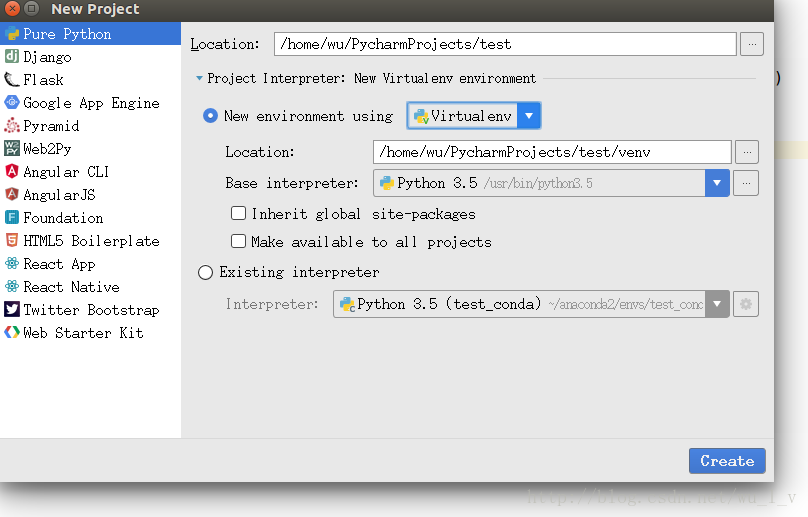Screen dimensions: 808x517
Task: Click 'Project Interpreter: New Virtualenv environment' heading
Action: point(372,78)
